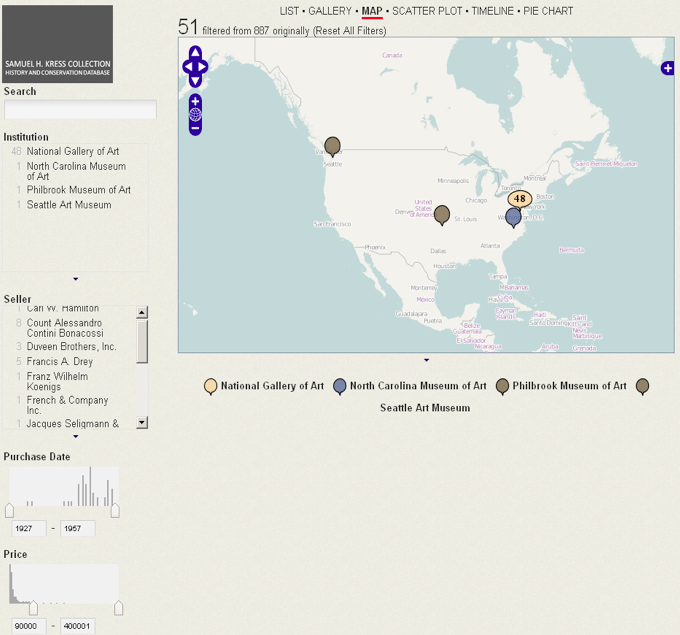Filter by National Gallery of Art institution
The image size is (680, 635).
(73, 151)
